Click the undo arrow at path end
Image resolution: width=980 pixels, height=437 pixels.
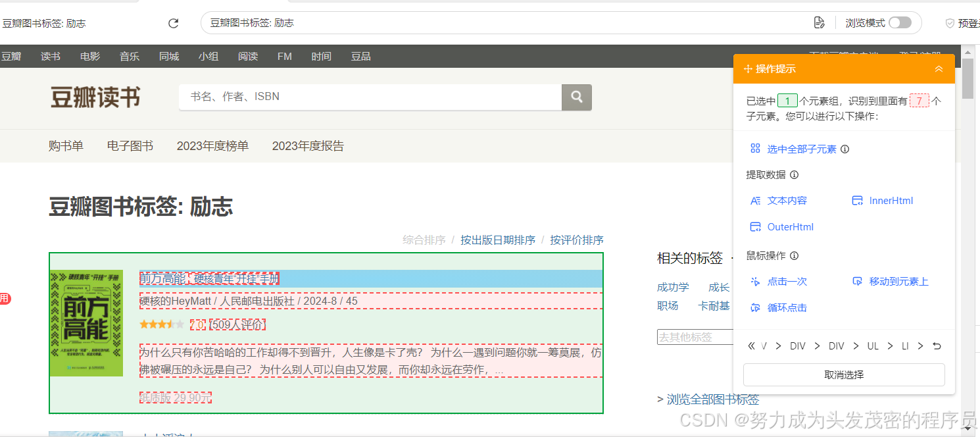937,346
